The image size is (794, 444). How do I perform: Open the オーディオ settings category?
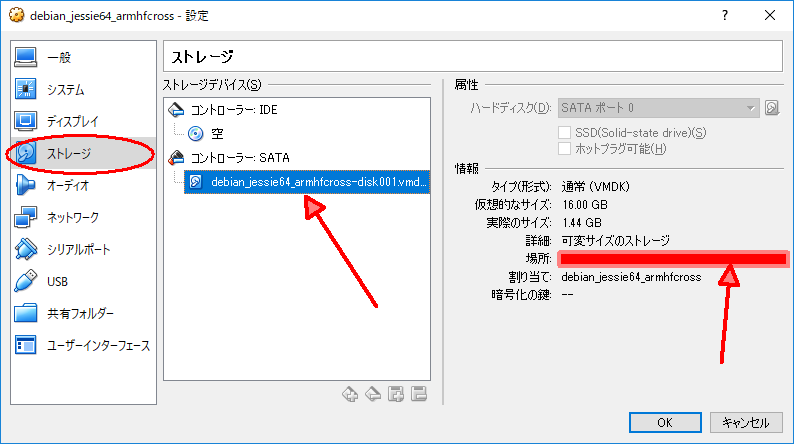[x=67, y=186]
